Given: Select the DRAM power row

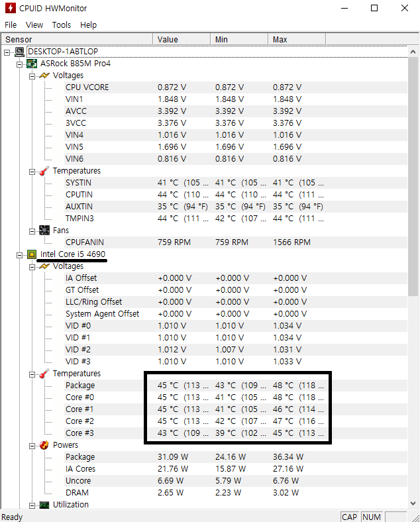Looking at the screenshot, I should click(x=236, y=493).
